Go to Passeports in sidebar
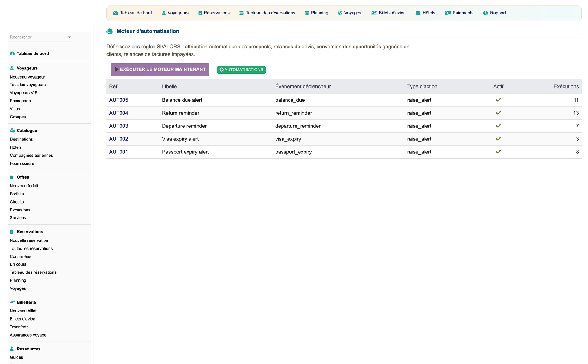Screen dimensions: 588x364 pos(20,101)
